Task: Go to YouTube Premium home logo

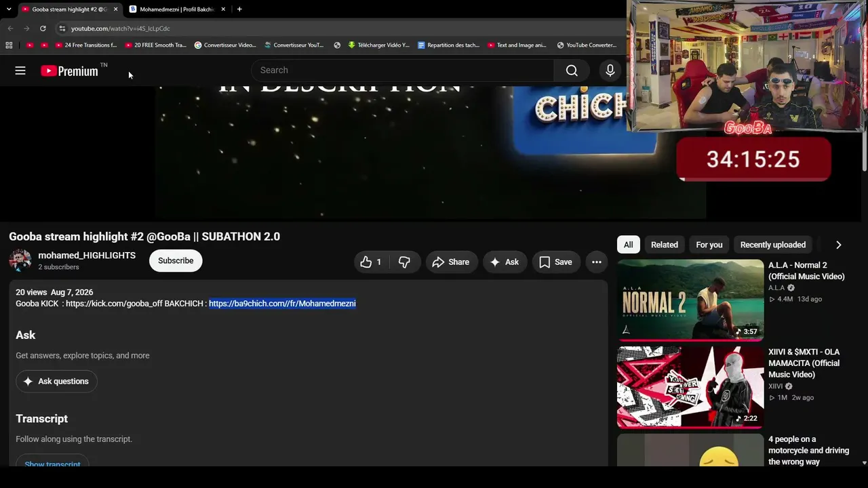Action: [x=69, y=70]
